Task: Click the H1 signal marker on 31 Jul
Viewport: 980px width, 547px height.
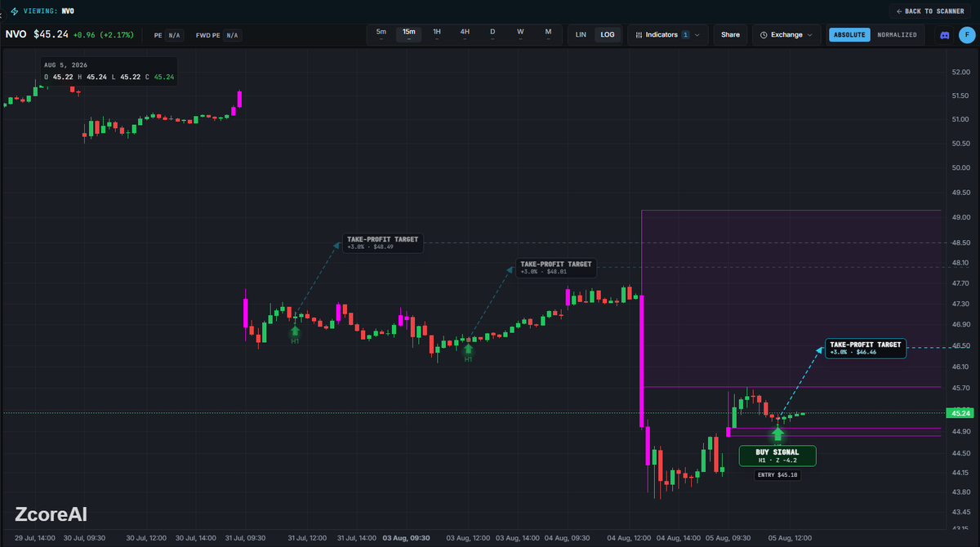Action: coord(295,334)
